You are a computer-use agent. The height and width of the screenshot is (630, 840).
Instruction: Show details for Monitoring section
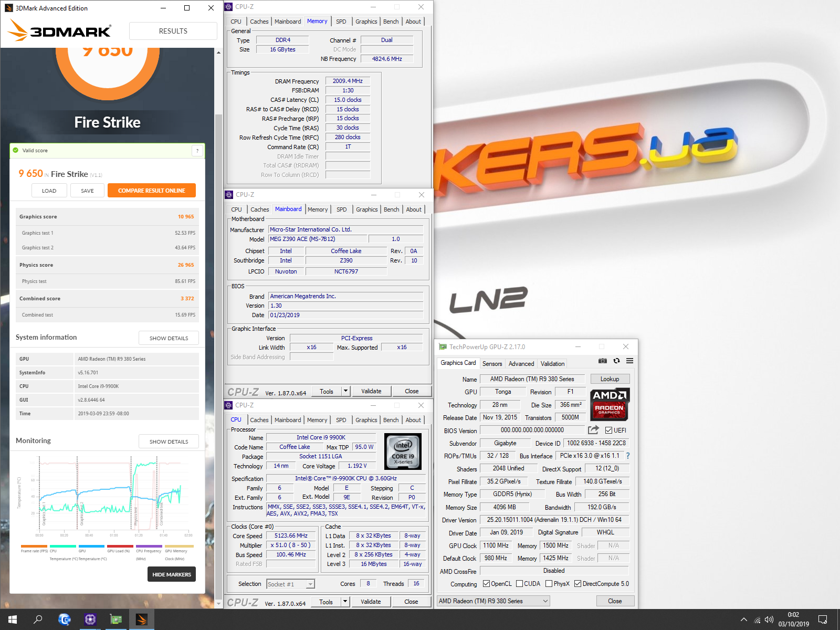[169, 442]
